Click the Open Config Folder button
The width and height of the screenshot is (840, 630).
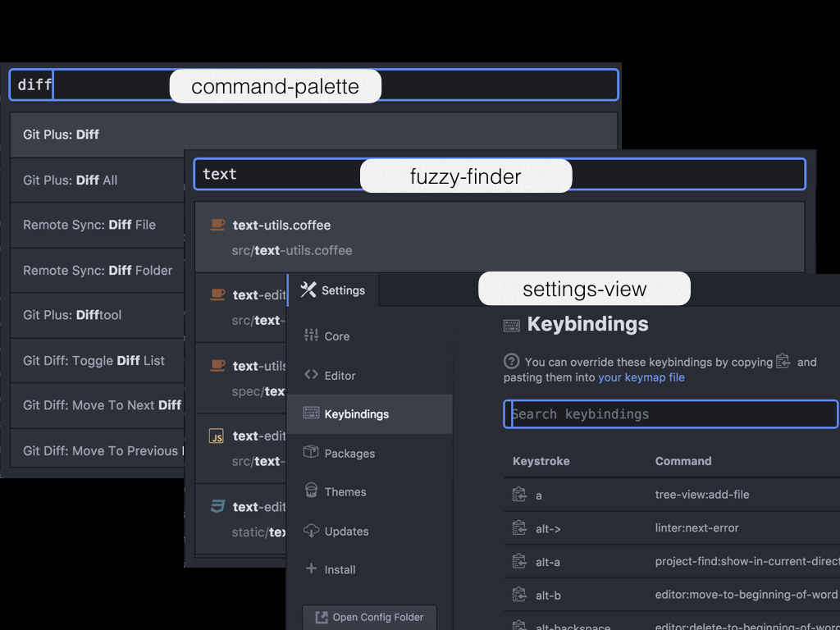tap(370, 617)
